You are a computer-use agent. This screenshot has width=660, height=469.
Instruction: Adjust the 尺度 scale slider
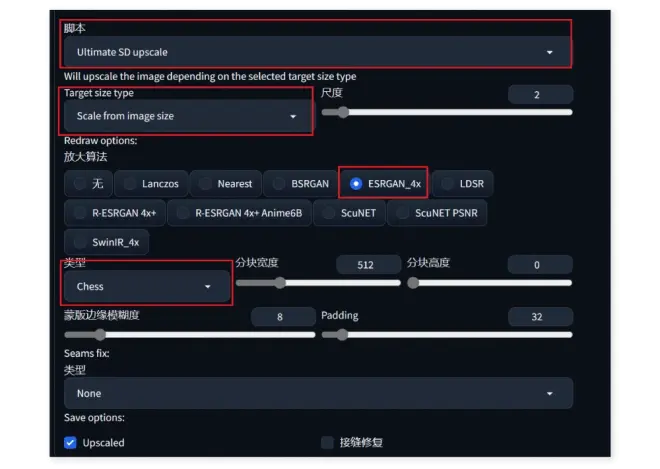447,112
